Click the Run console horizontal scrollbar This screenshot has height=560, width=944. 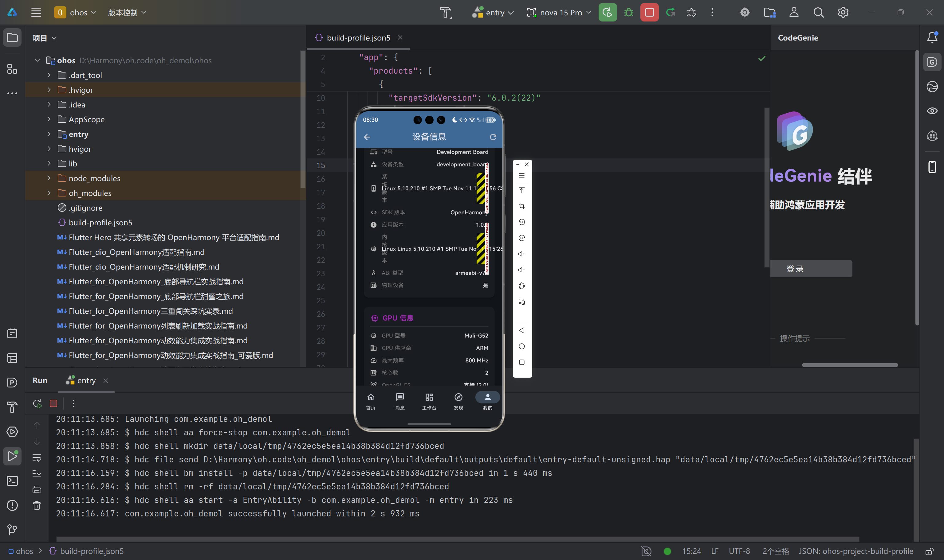pos(457,539)
